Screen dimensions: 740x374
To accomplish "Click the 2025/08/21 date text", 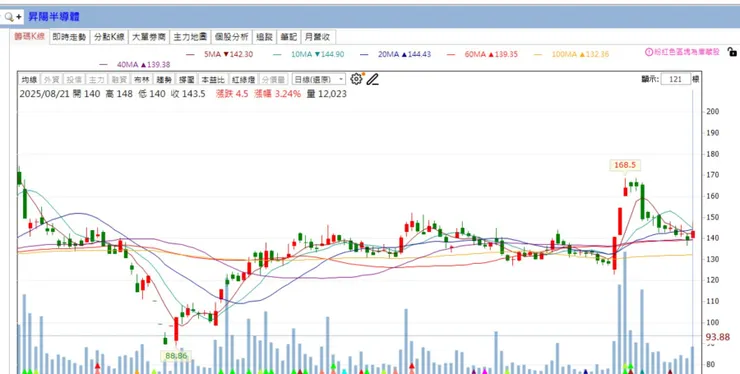I will click(44, 94).
